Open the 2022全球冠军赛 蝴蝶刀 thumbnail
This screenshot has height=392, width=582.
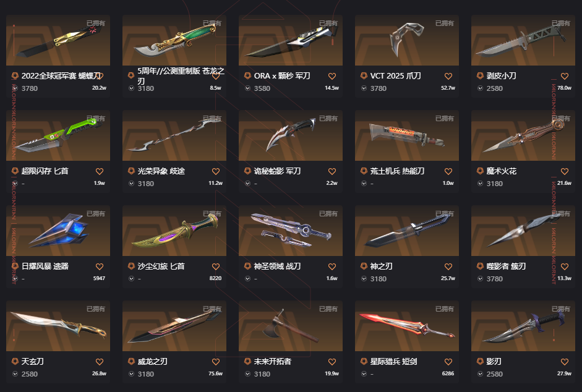click(58, 40)
